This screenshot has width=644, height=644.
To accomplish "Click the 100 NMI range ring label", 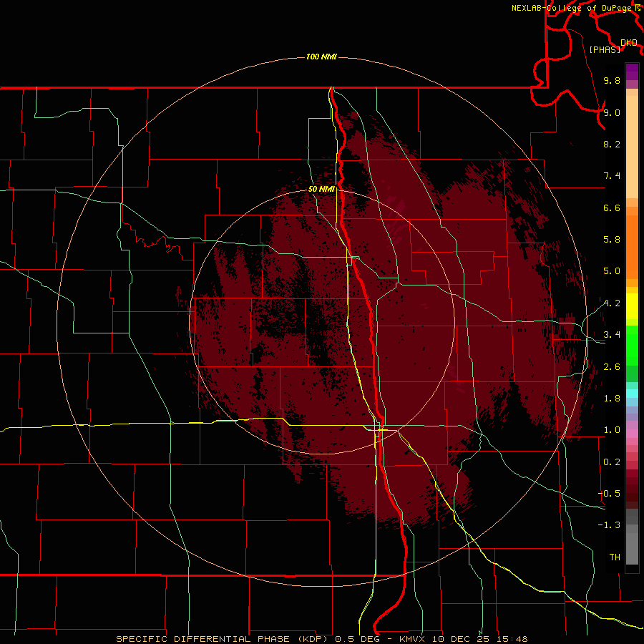I will coord(321,57).
